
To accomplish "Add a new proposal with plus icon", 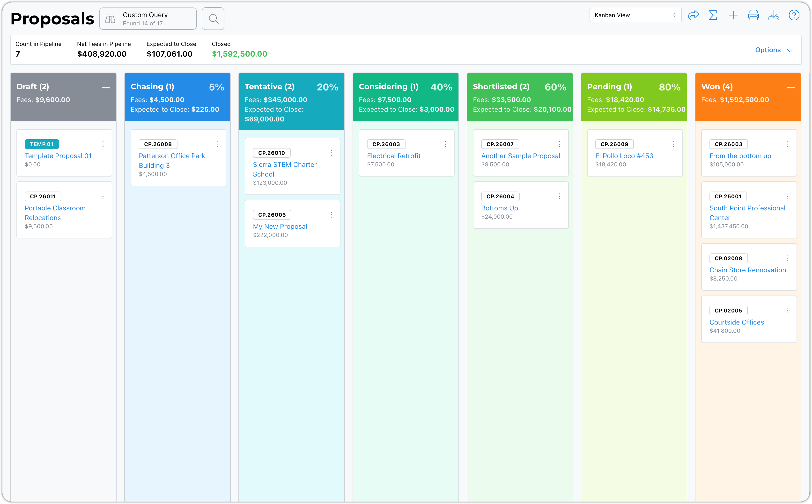I will click(733, 15).
